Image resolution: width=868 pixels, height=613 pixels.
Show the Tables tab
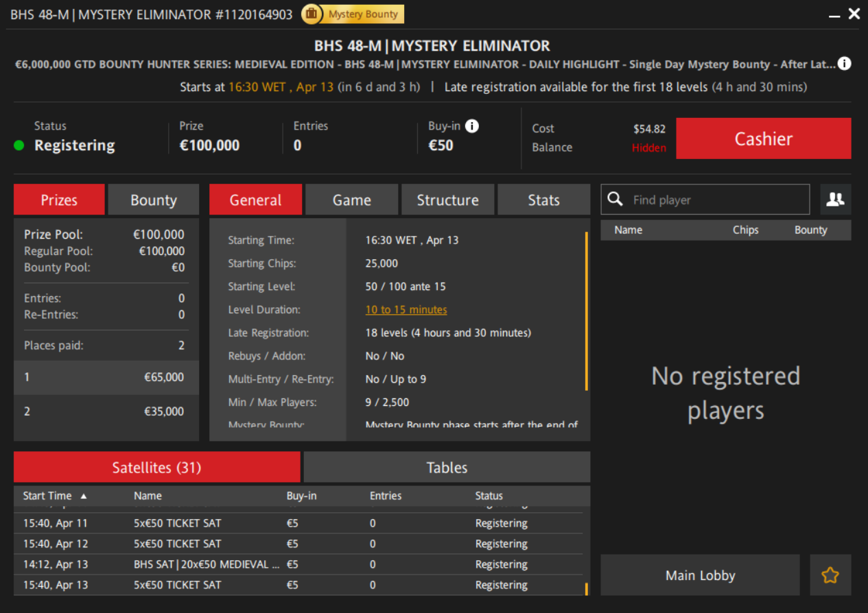[x=447, y=468]
